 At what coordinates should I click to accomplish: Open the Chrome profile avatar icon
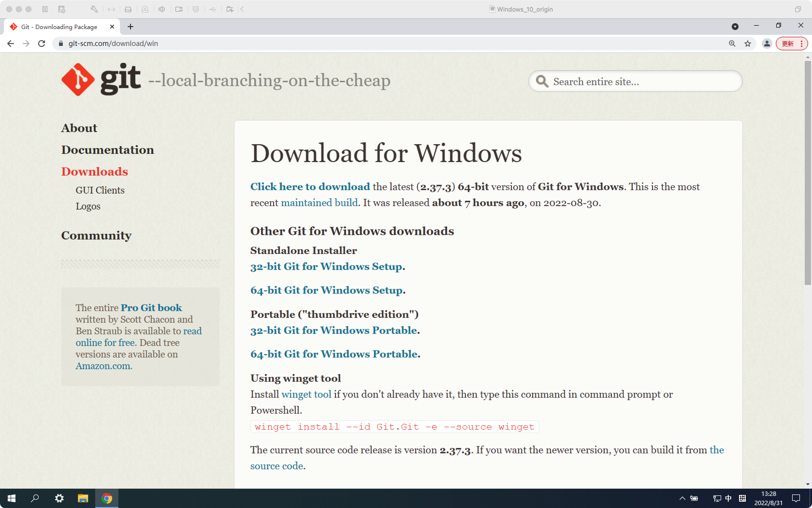coord(767,43)
